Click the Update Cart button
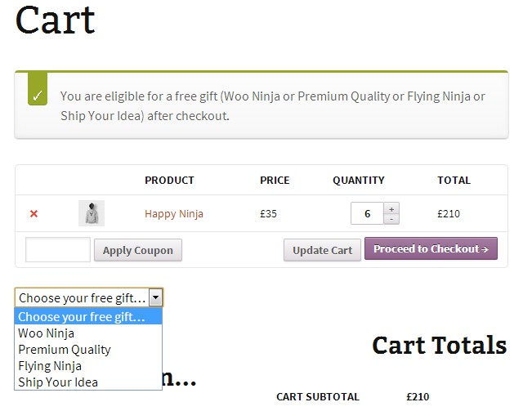532x411 pixels. (x=322, y=250)
